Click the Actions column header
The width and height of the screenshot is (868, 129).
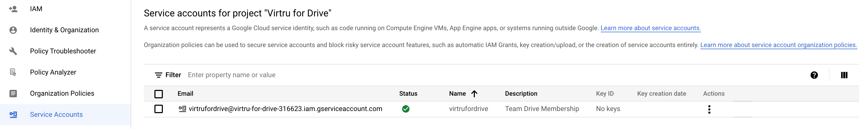tap(714, 94)
